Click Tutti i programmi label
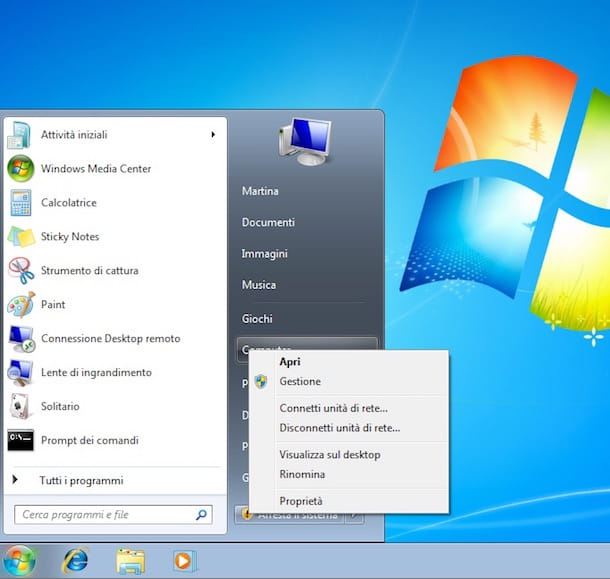The height and width of the screenshot is (579, 610). (x=82, y=481)
